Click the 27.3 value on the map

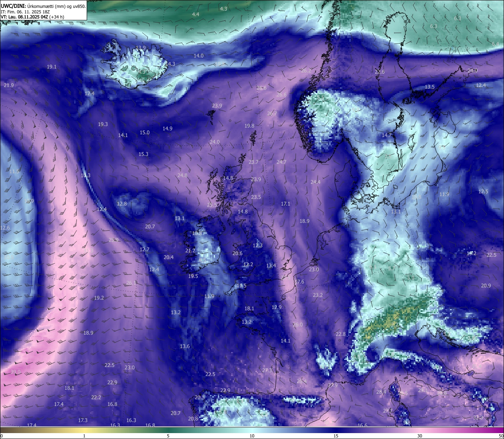(267, 370)
